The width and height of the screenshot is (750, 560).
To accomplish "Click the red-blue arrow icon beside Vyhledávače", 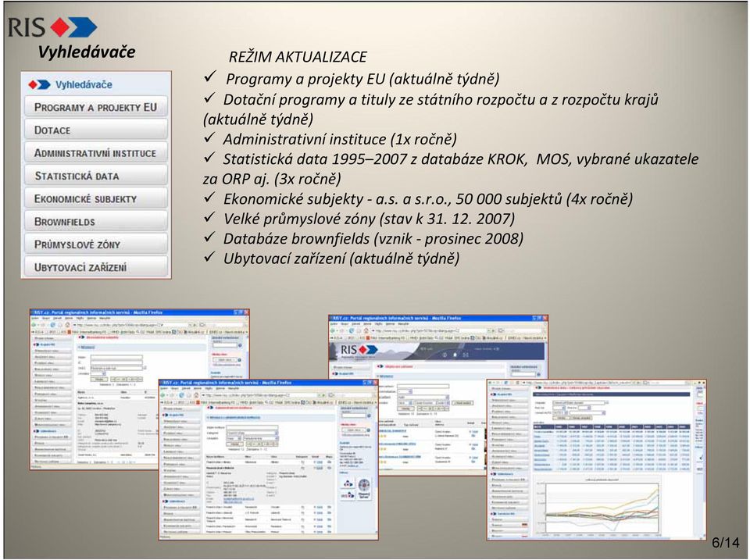I will click(39, 84).
